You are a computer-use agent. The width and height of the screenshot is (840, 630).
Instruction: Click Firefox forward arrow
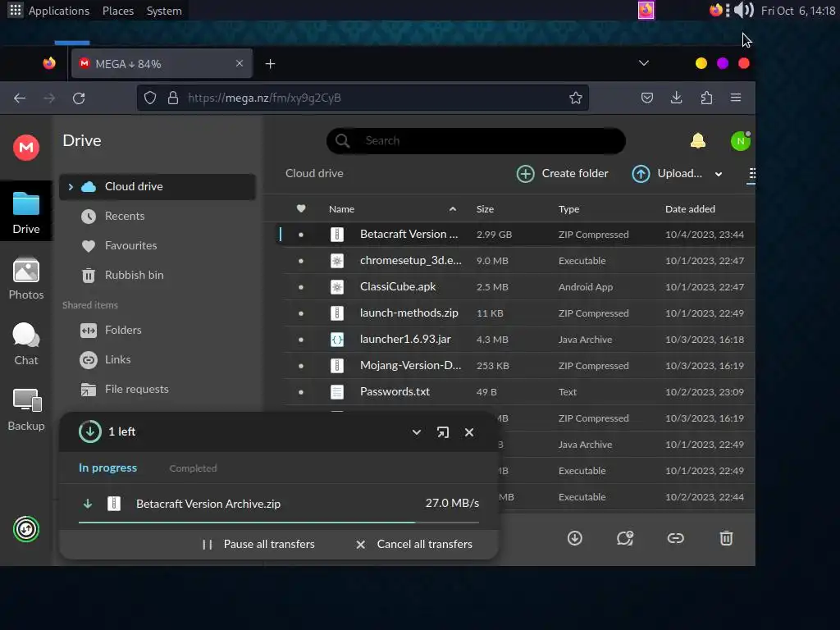(49, 98)
